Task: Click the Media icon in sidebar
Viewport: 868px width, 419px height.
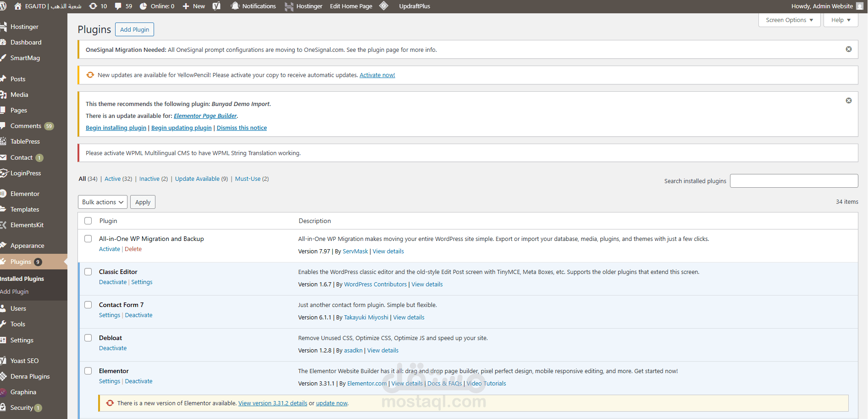Action: pos(3,95)
